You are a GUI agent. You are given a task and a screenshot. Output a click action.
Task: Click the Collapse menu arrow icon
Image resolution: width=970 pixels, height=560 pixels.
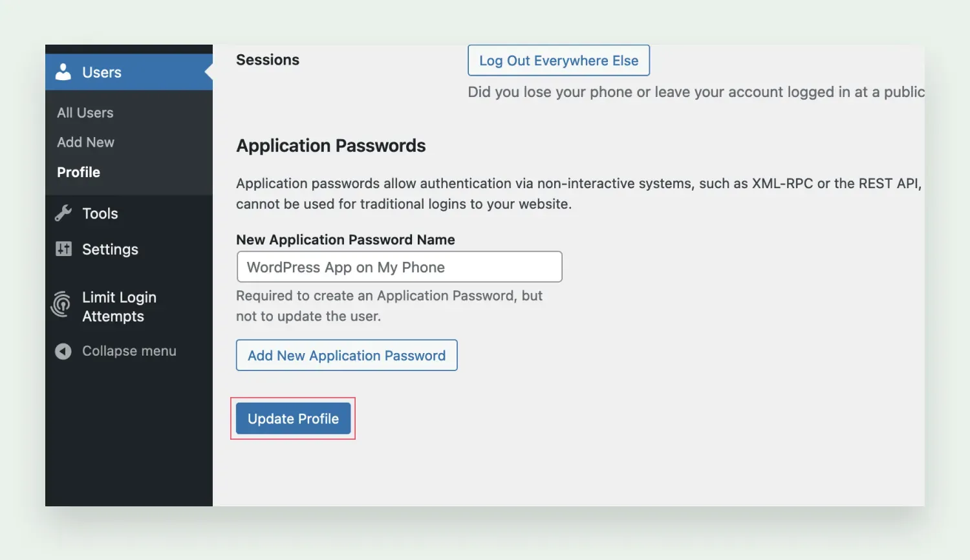pyautogui.click(x=63, y=351)
